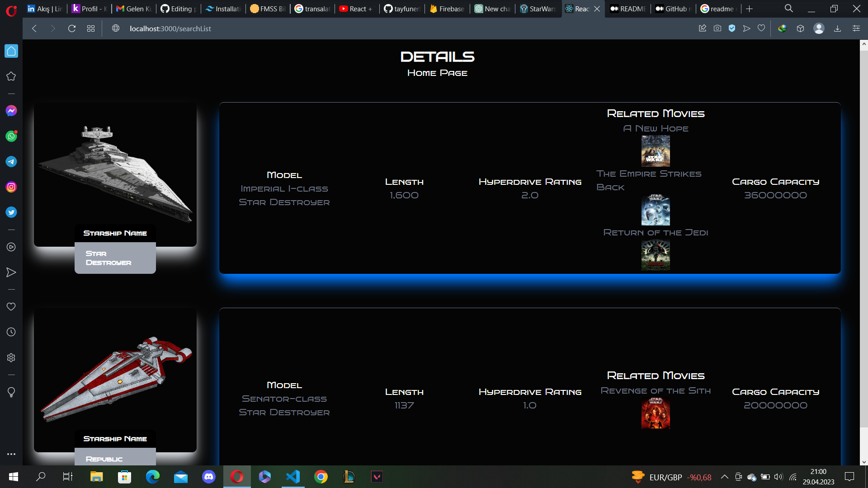Reload the page with the refresh icon
This screenshot has height=488, width=868.
click(x=71, y=28)
